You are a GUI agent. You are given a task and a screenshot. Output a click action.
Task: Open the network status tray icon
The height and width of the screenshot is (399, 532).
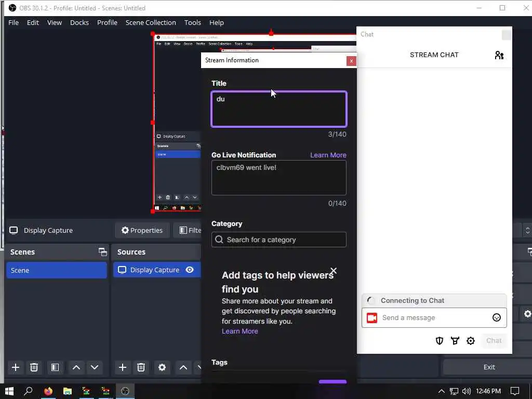pos(454,391)
